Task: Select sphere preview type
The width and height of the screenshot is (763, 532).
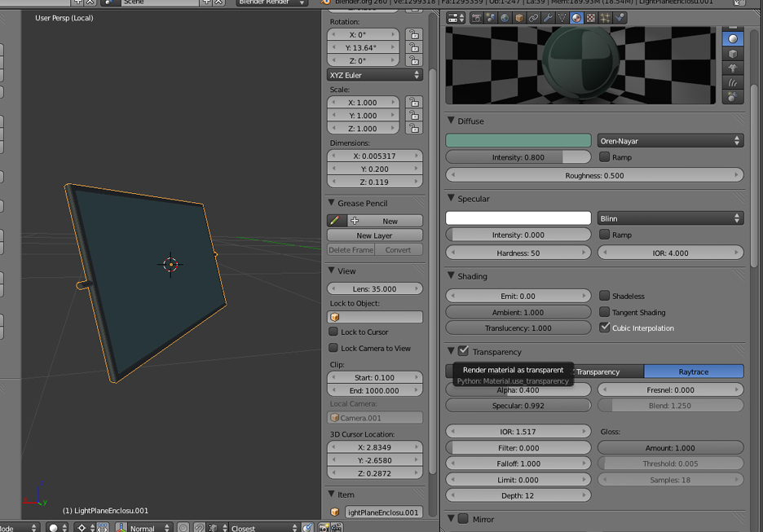Action: coord(732,39)
